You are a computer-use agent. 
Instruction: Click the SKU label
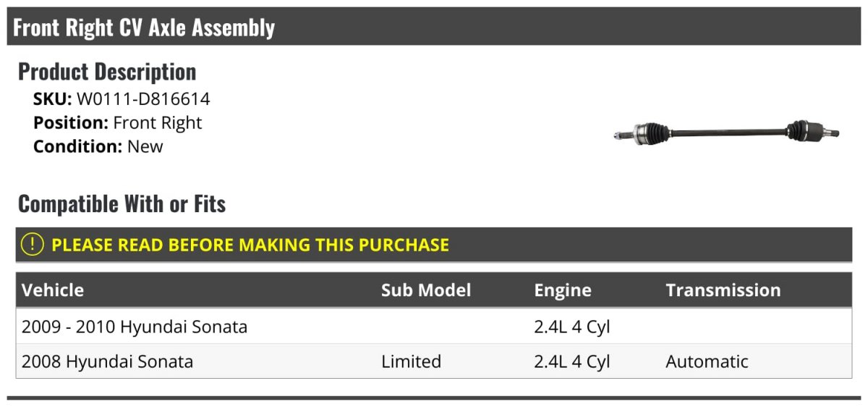pos(52,99)
